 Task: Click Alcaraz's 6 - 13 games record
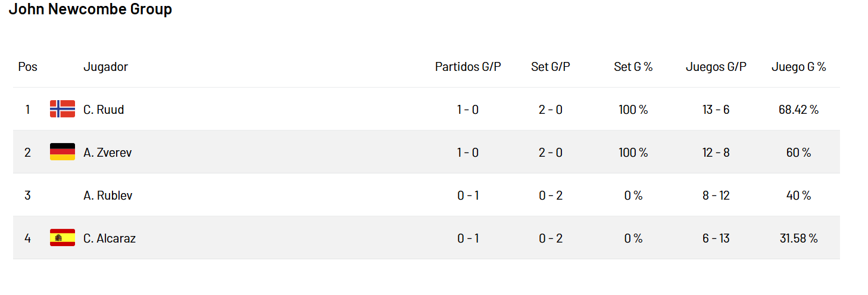point(716,238)
